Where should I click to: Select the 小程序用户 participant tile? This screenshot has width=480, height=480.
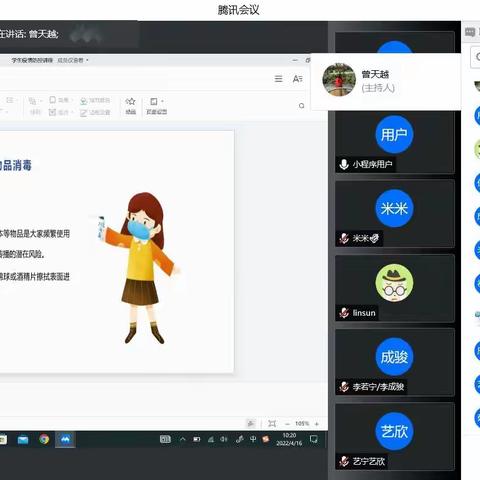(395, 143)
